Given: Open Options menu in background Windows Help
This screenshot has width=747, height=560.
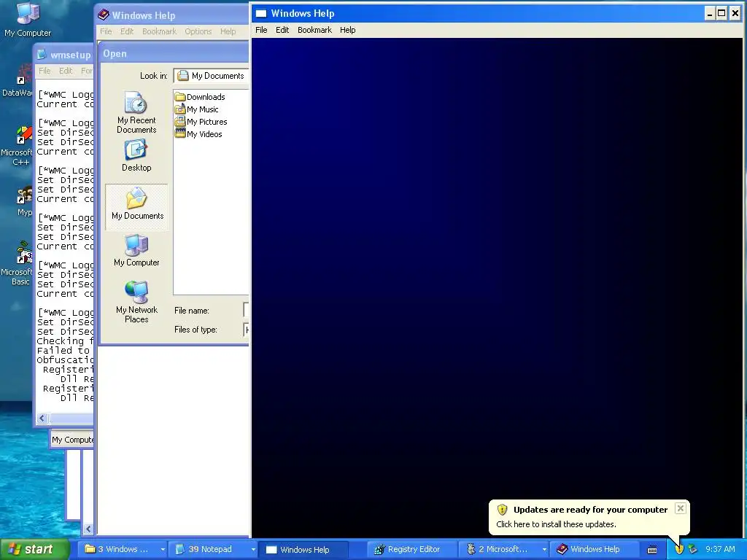Looking at the screenshot, I should (x=198, y=31).
